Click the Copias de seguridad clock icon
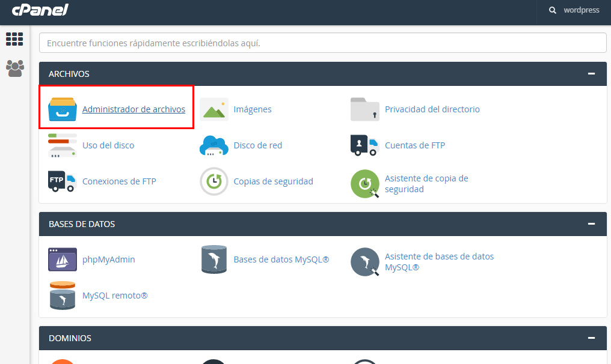This screenshot has height=364, width=611. (214, 181)
